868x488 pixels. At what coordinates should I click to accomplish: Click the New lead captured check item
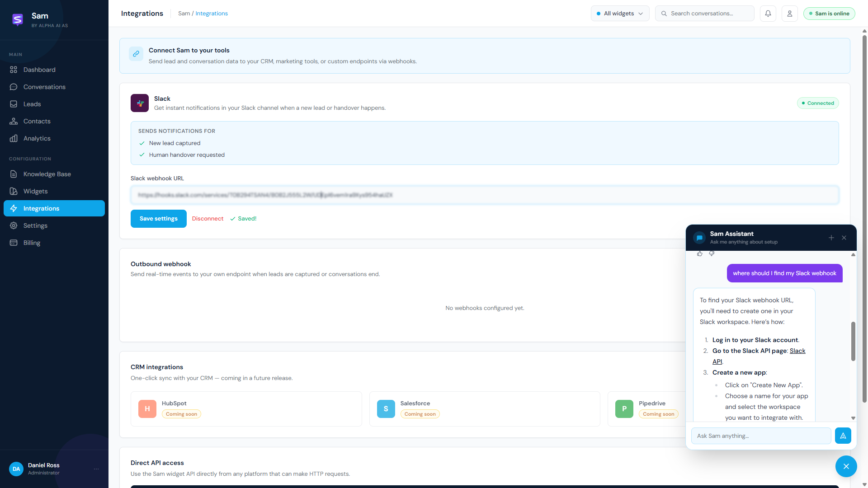[x=170, y=143]
